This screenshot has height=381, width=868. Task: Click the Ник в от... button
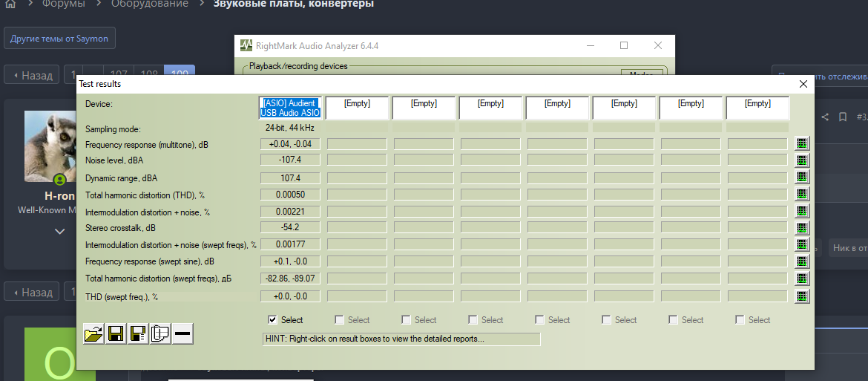pyautogui.click(x=848, y=248)
